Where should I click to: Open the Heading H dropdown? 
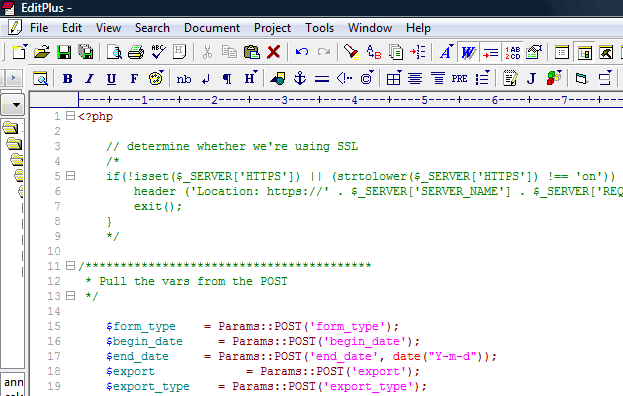point(251,78)
